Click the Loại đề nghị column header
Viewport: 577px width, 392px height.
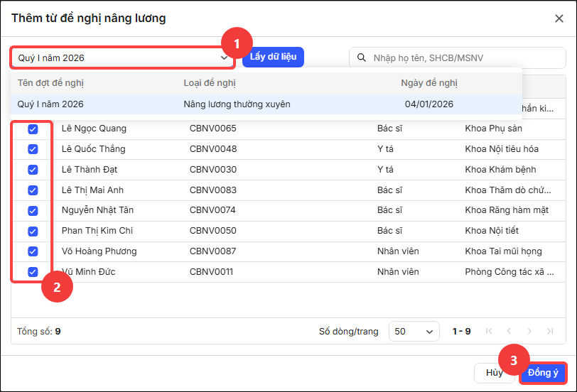210,83
